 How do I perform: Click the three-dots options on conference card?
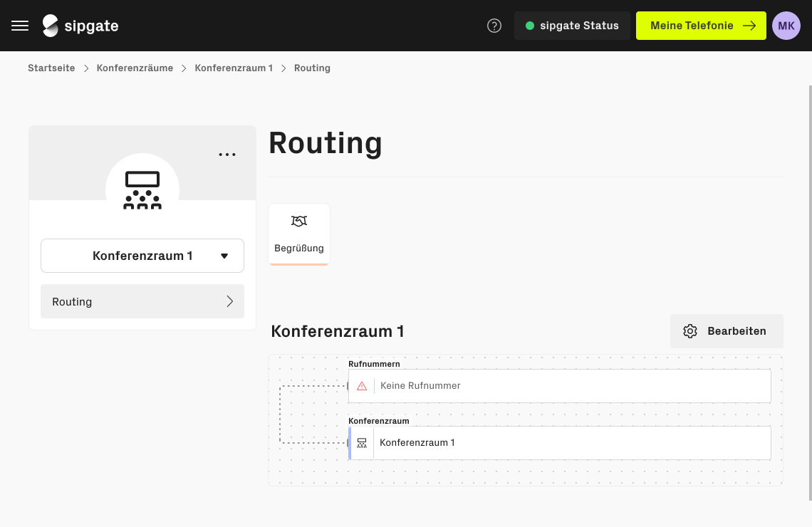[227, 155]
